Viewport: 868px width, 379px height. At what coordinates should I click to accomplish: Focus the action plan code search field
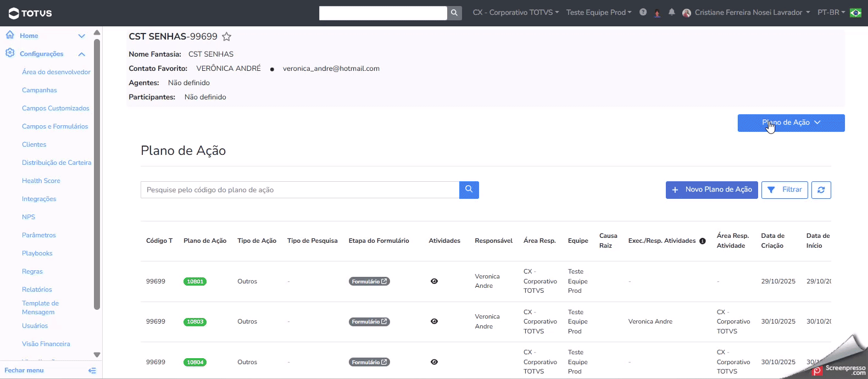point(300,190)
